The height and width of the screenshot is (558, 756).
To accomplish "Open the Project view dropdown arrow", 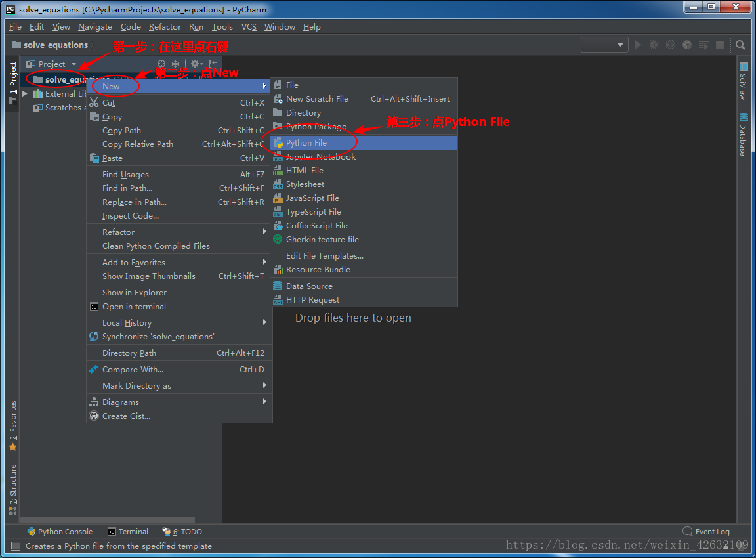I will click(73, 64).
